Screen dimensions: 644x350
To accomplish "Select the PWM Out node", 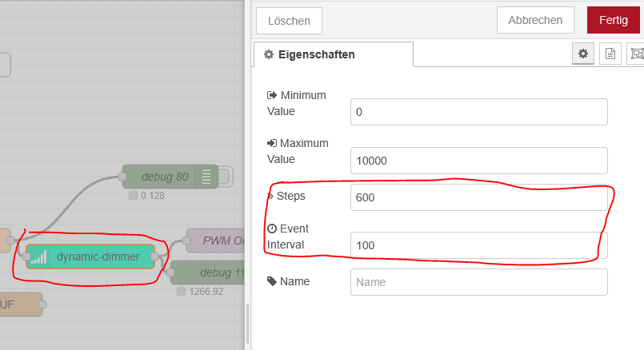I will pyautogui.click(x=214, y=241).
